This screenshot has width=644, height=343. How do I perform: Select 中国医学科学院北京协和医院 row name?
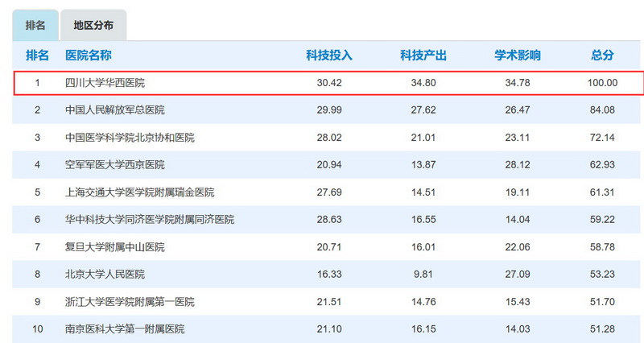[130, 137]
